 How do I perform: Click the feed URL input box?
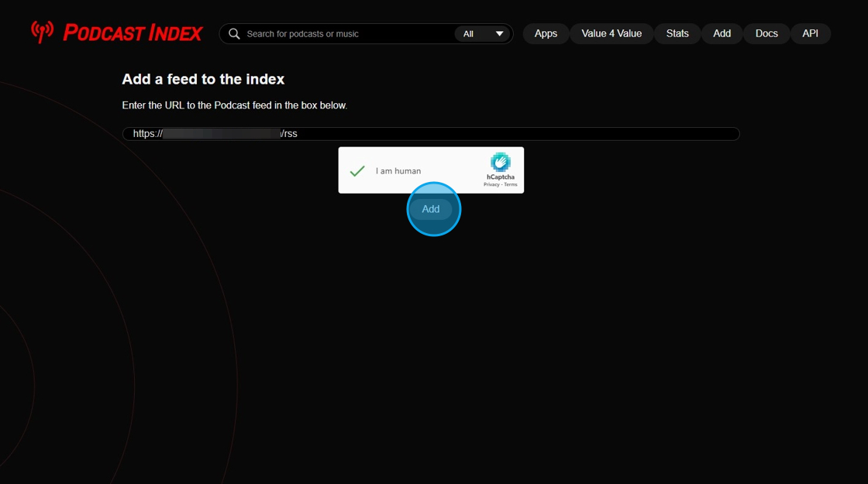(x=431, y=134)
